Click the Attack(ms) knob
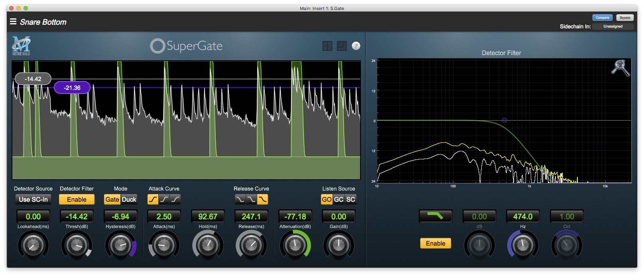644x276 pixels. pyautogui.click(x=164, y=245)
